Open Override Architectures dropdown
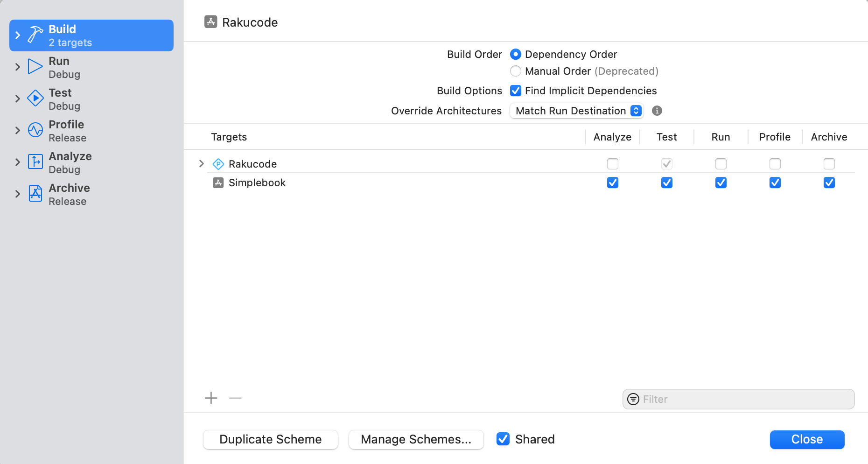Viewport: 868px width, 464px height. pyautogui.click(x=576, y=111)
